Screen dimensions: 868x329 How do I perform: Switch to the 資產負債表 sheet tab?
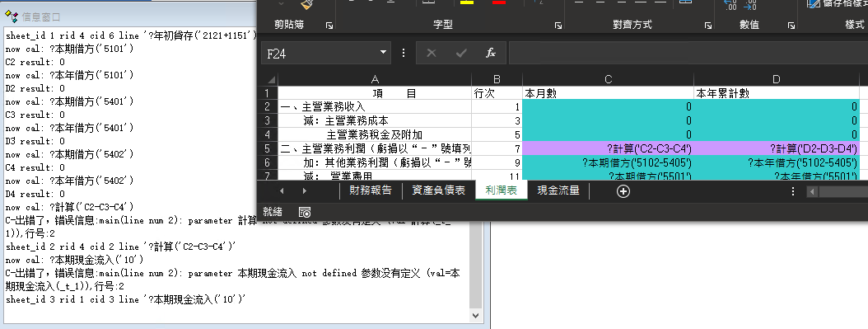pos(438,190)
